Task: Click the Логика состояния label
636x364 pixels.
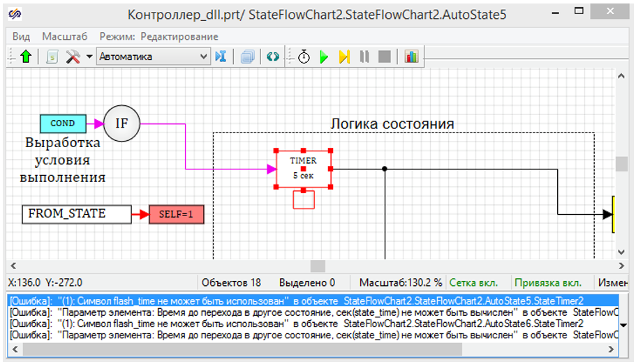Action: (392, 123)
